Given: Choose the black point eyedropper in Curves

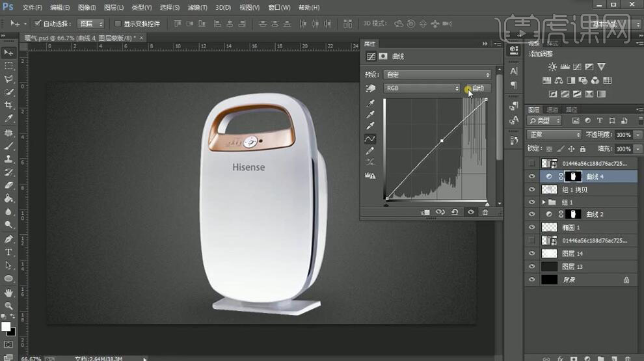Looking at the screenshot, I should pyautogui.click(x=370, y=103).
